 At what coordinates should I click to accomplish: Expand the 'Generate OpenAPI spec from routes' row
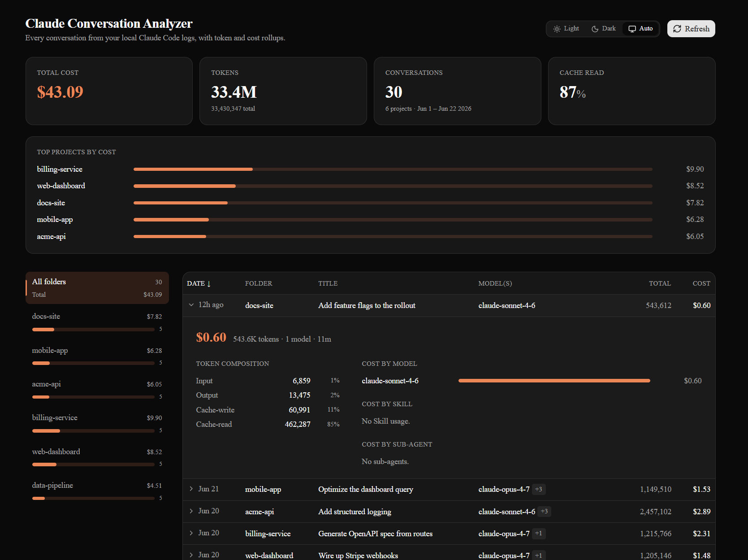(x=191, y=533)
